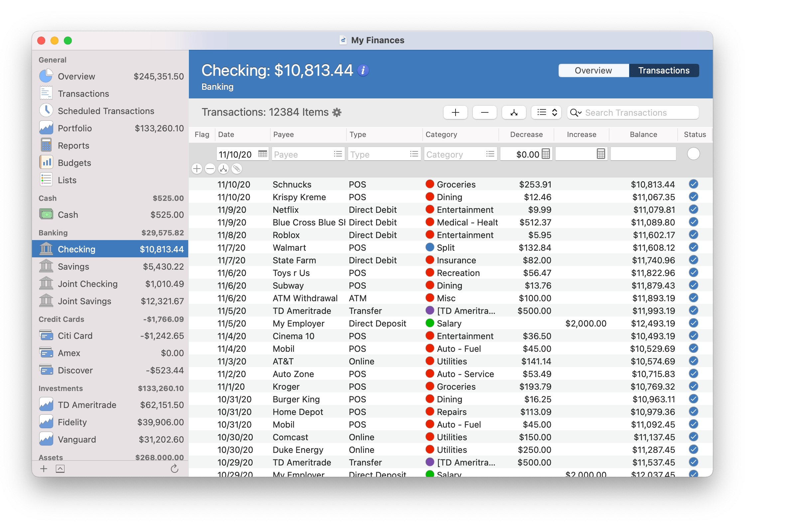
Task: Click the refresh icon at sidebar bottom
Action: [174, 468]
